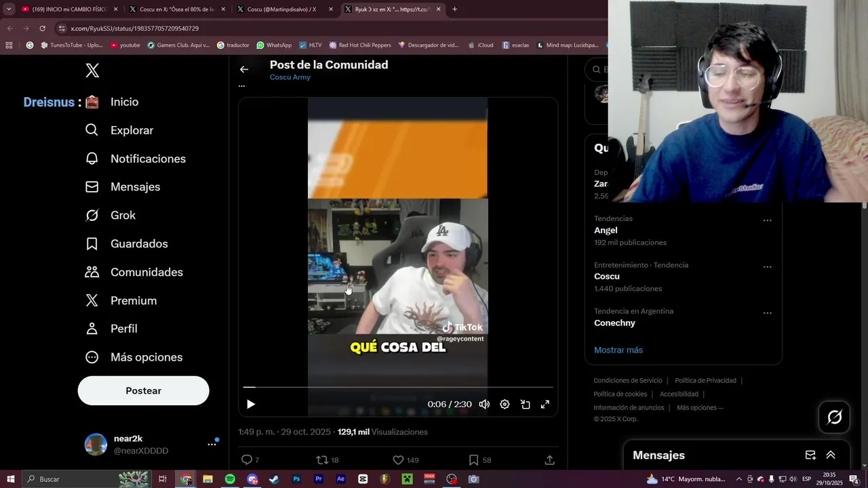Compose new message in Mensajes drawer
This screenshot has width=868, height=488.
[x=810, y=455]
